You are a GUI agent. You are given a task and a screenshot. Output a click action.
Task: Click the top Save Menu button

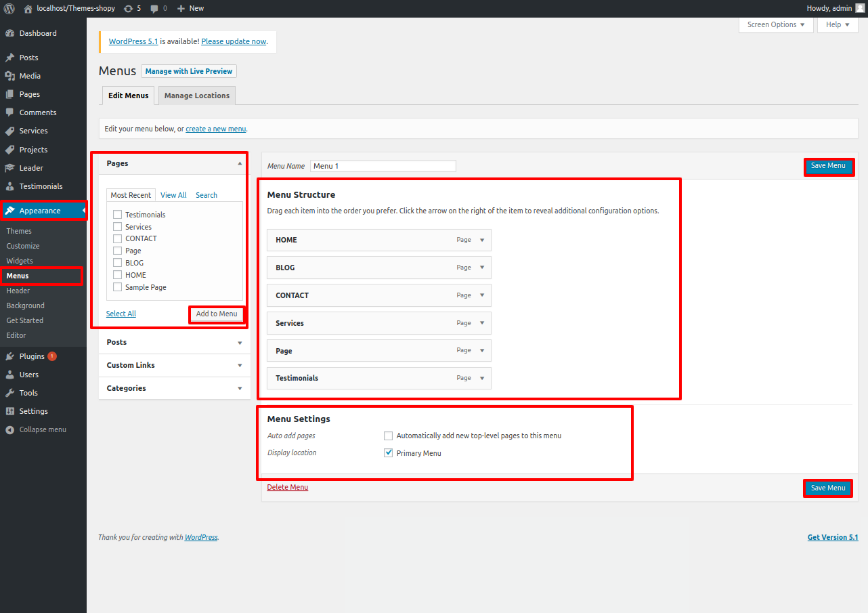point(828,166)
